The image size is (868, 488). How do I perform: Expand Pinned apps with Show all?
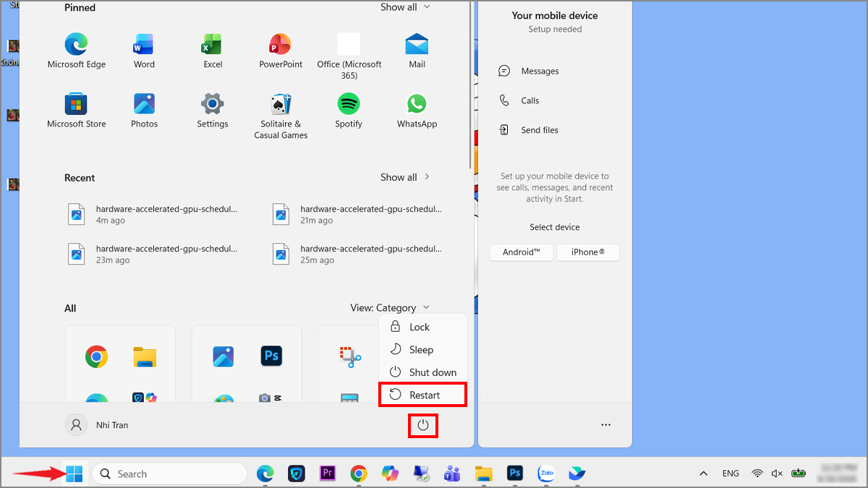point(405,7)
